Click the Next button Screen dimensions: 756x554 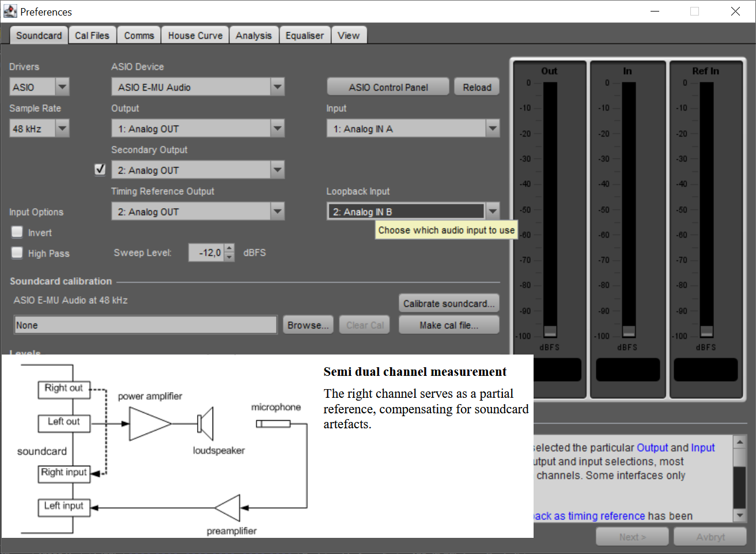click(x=632, y=537)
